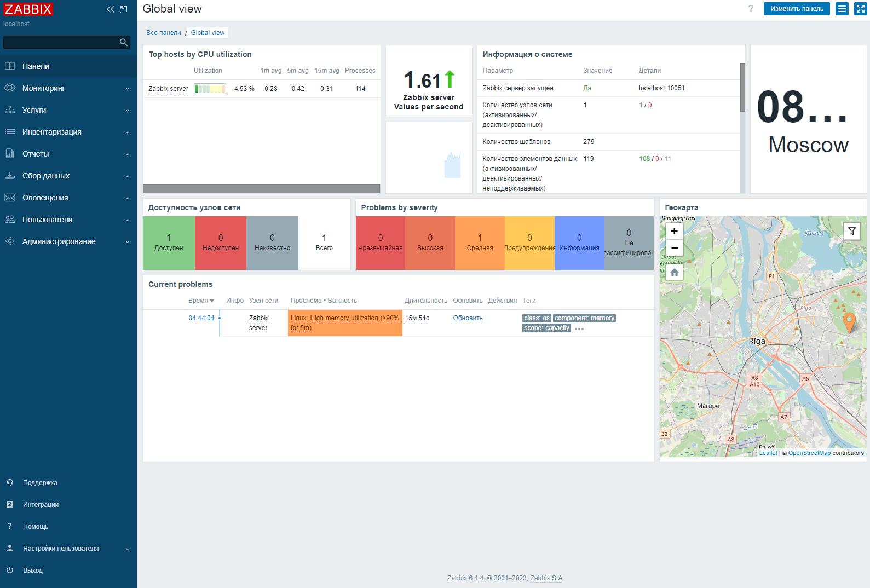Screen dimensions: 870x588
Task: Open the Интеграции menu item
Action: [x=41, y=504]
